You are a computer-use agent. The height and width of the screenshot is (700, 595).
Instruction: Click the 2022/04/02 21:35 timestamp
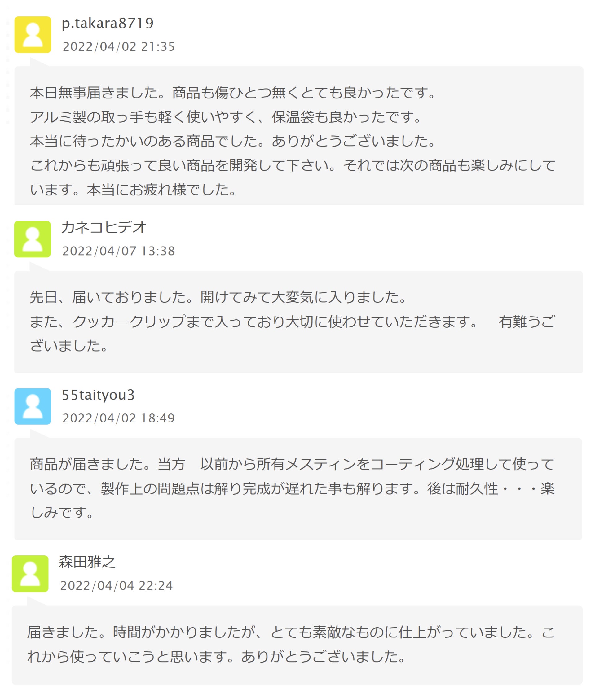pos(119,46)
